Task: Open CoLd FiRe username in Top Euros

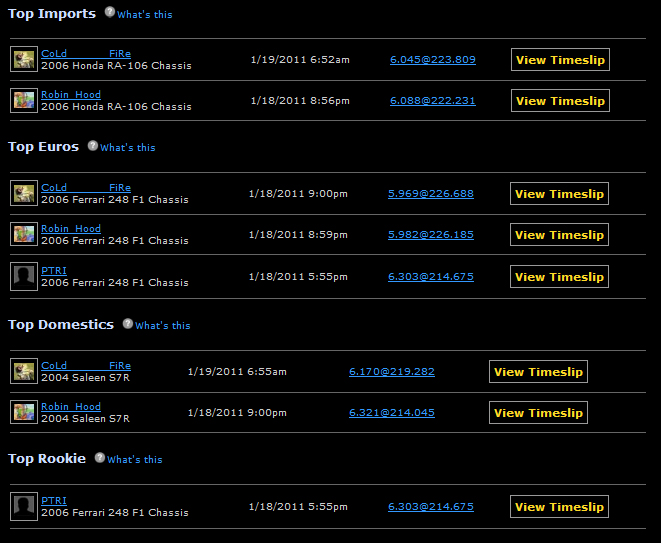Action: click(x=85, y=188)
